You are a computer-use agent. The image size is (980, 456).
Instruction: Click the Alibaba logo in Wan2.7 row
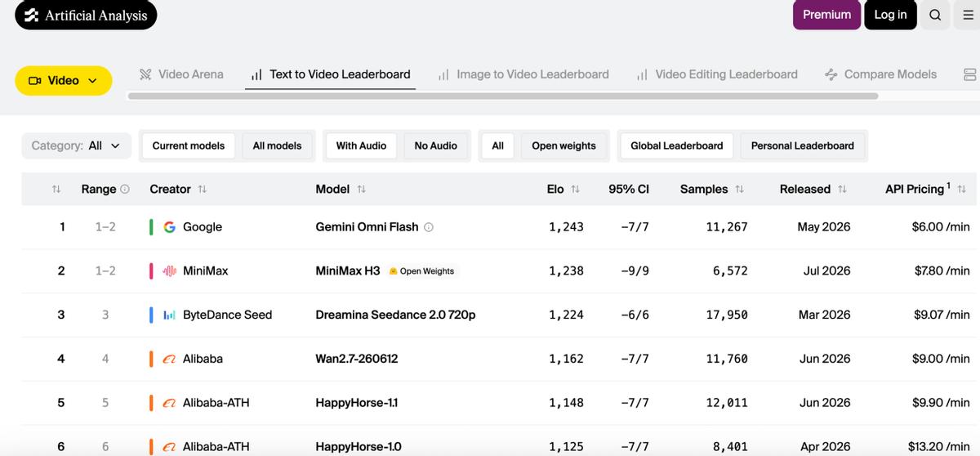tap(170, 359)
